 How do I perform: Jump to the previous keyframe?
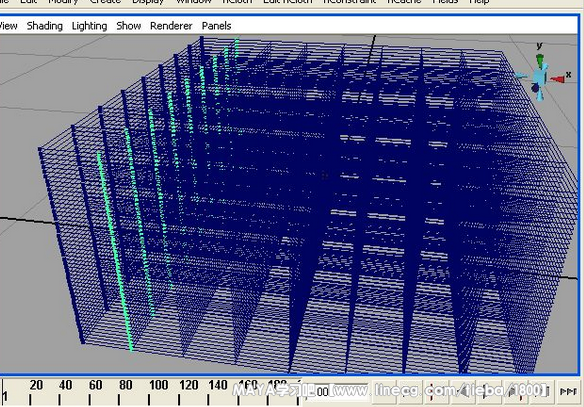pos(436,391)
